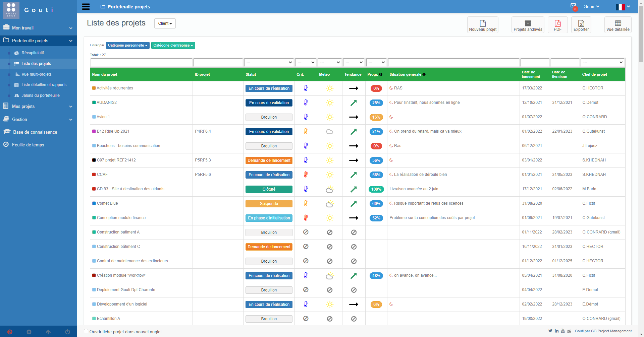
Task: Select Vue multi-projets menu item
Action: tap(37, 74)
